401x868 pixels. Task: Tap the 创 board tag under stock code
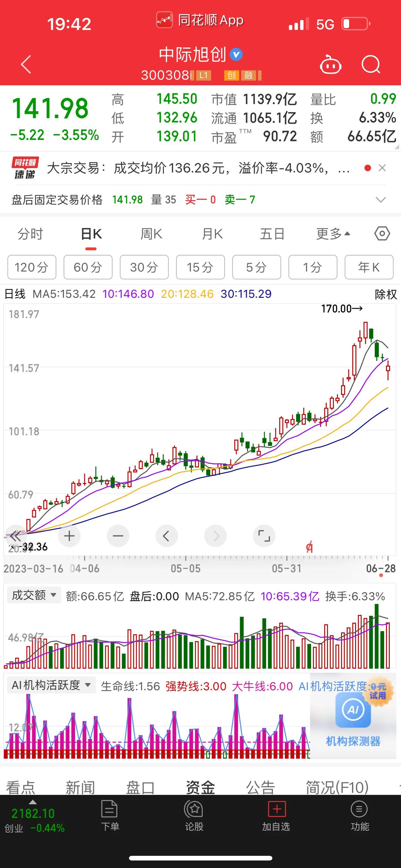(x=231, y=75)
